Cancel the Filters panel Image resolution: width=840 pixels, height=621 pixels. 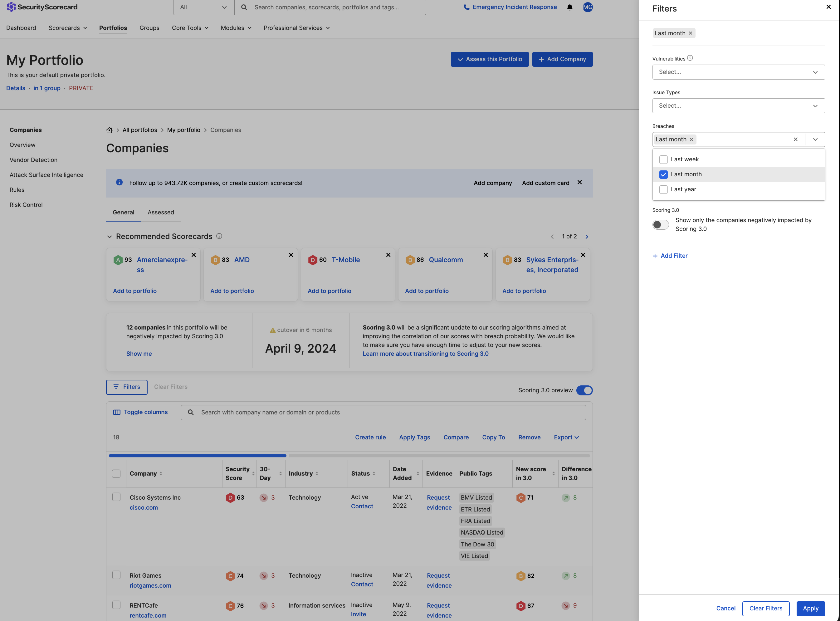click(726, 608)
